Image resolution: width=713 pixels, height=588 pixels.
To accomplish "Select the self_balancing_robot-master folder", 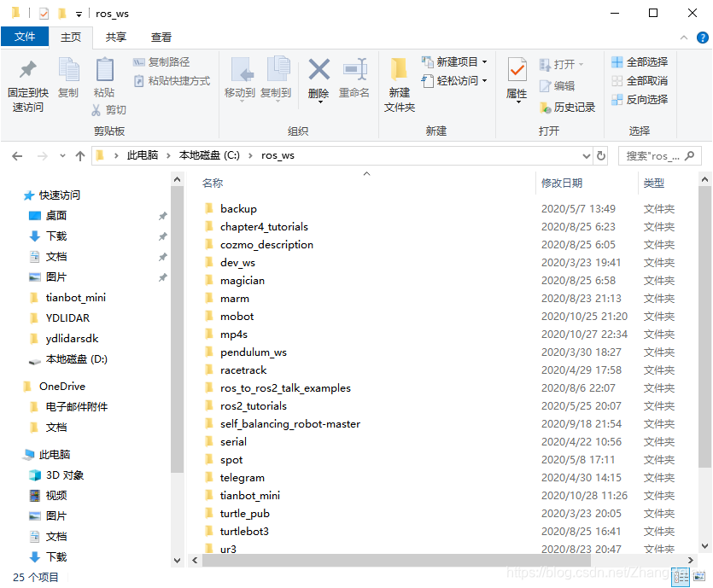I will click(x=290, y=424).
